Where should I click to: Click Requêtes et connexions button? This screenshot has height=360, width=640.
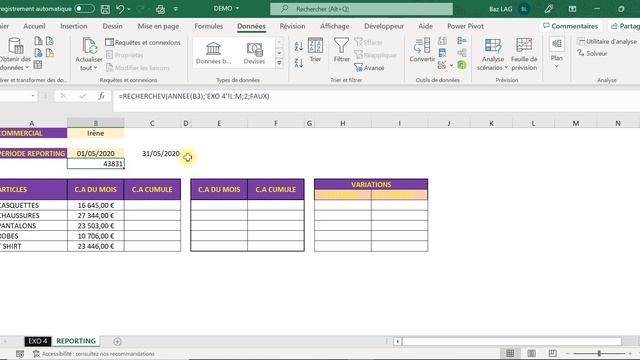pos(143,42)
